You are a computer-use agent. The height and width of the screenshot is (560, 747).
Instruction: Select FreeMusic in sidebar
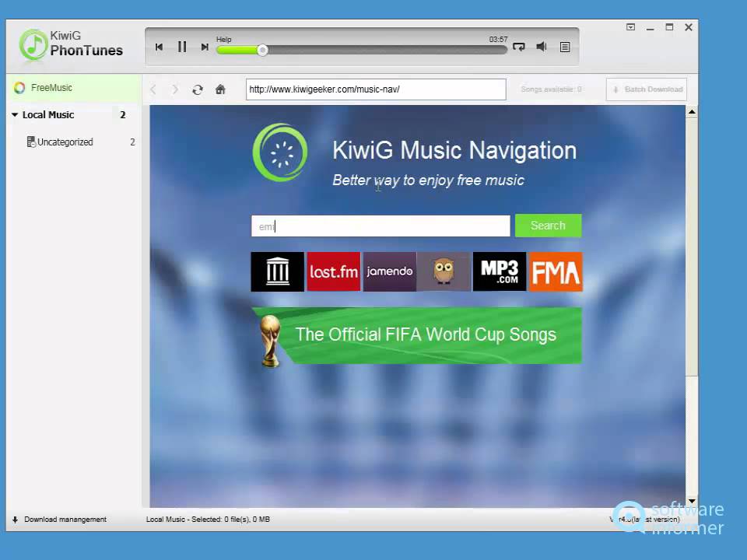[74, 88]
